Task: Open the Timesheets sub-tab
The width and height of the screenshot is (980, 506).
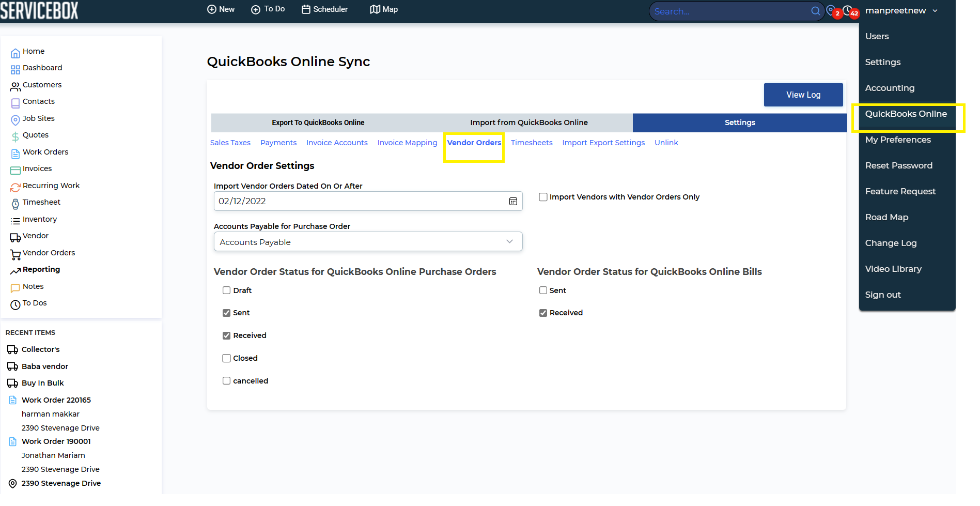Action: 532,143
